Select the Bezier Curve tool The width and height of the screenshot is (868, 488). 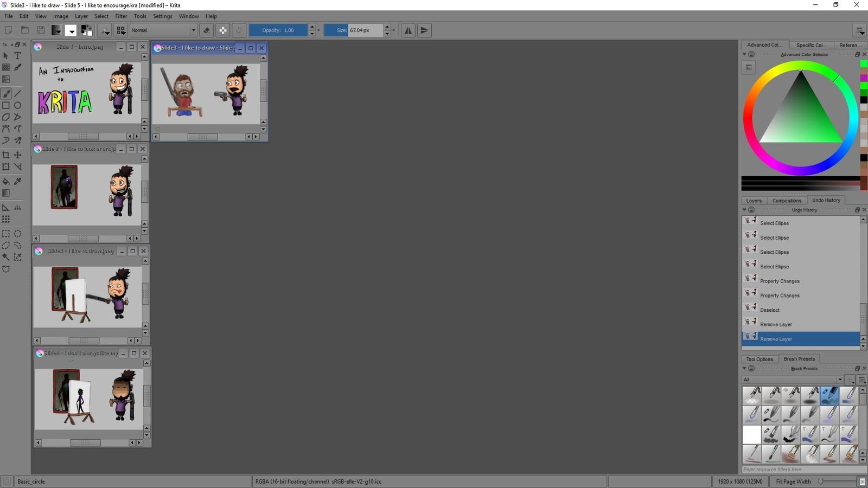[6, 129]
